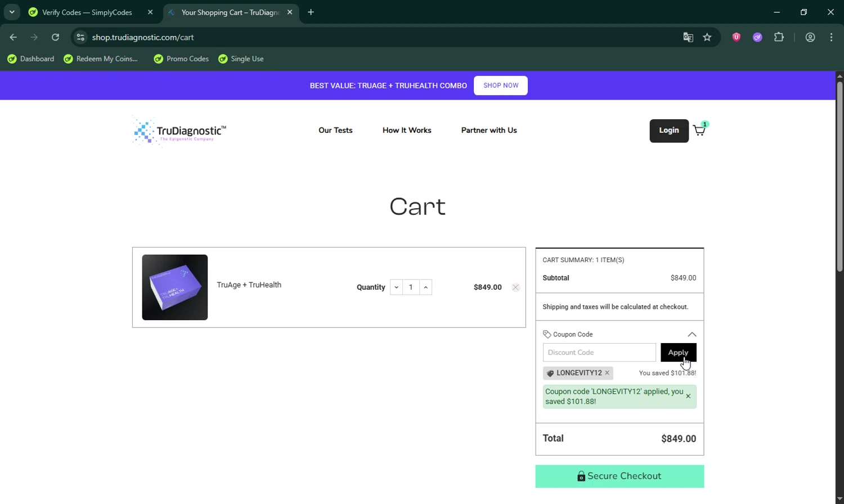
Task: Click the quantity number field
Action: coord(411,287)
